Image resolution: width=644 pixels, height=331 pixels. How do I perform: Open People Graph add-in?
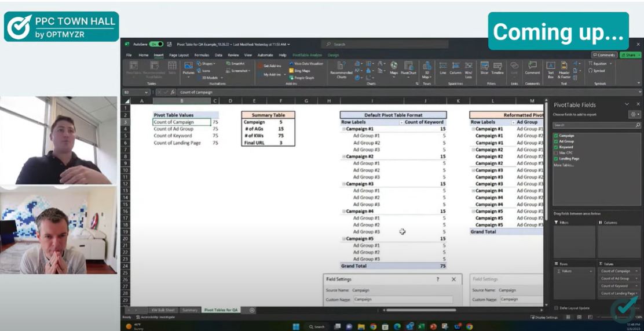click(x=301, y=78)
